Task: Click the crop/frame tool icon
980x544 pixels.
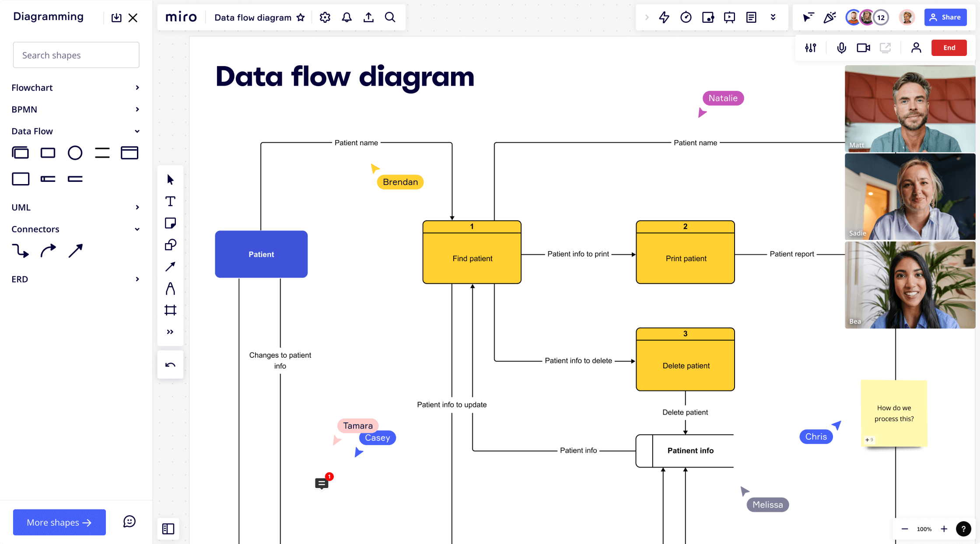Action: [170, 310]
